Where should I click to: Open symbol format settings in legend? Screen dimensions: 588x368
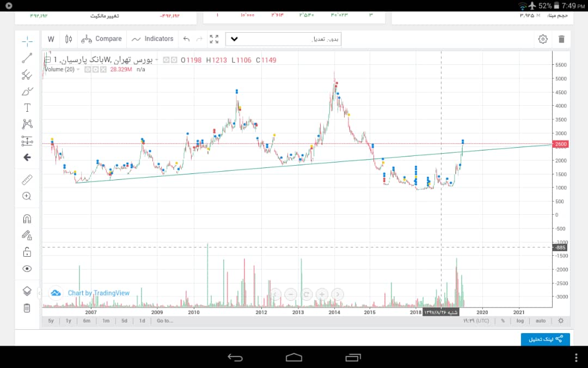pyautogui.click(x=174, y=60)
